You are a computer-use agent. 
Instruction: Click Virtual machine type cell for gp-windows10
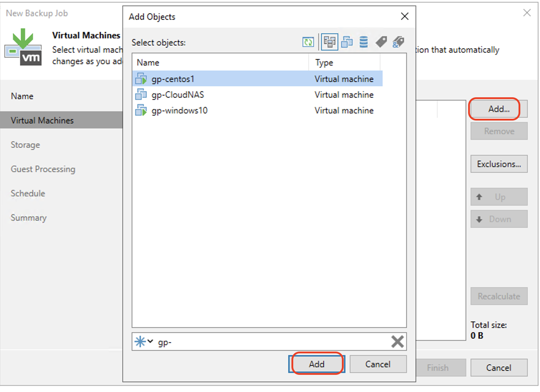tap(344, 110)
